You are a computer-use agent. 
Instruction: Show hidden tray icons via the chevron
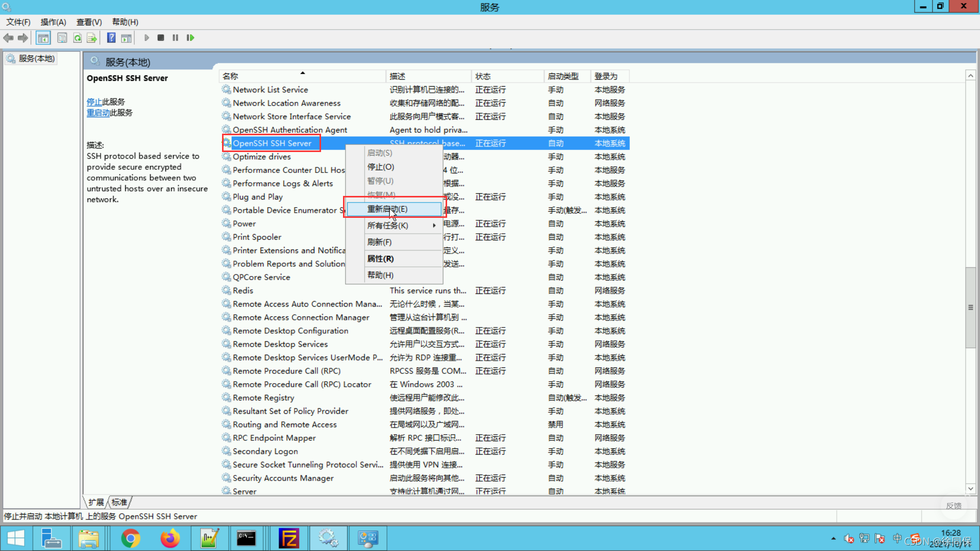tap(833, 539)
